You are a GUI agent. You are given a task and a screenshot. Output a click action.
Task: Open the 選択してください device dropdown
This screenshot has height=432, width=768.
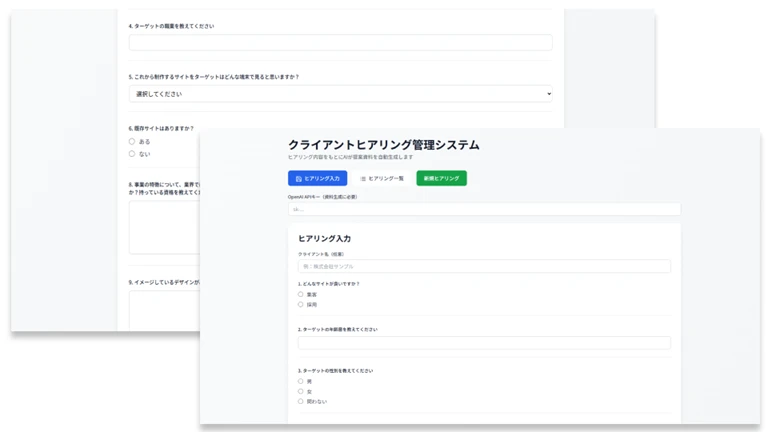pyautogui.click(x=340, y=94)
